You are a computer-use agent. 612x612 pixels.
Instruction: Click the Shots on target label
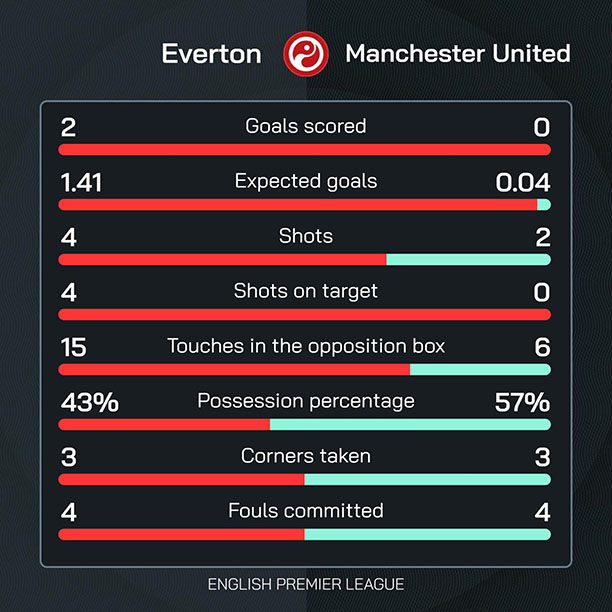(305, 291)
